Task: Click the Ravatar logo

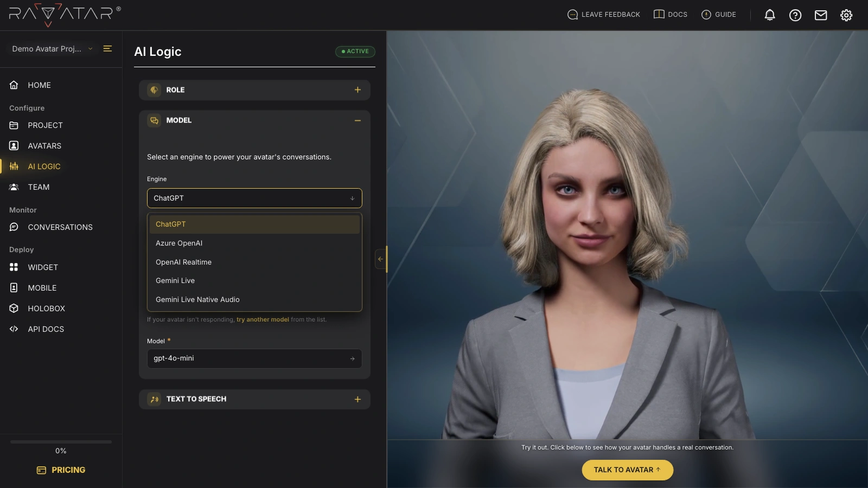Action: pyautogui.click(x=65, y=15)
